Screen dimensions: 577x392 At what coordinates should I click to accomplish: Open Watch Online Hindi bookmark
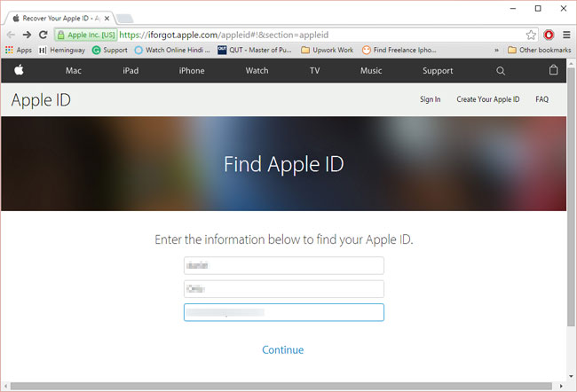click(172, 50)
